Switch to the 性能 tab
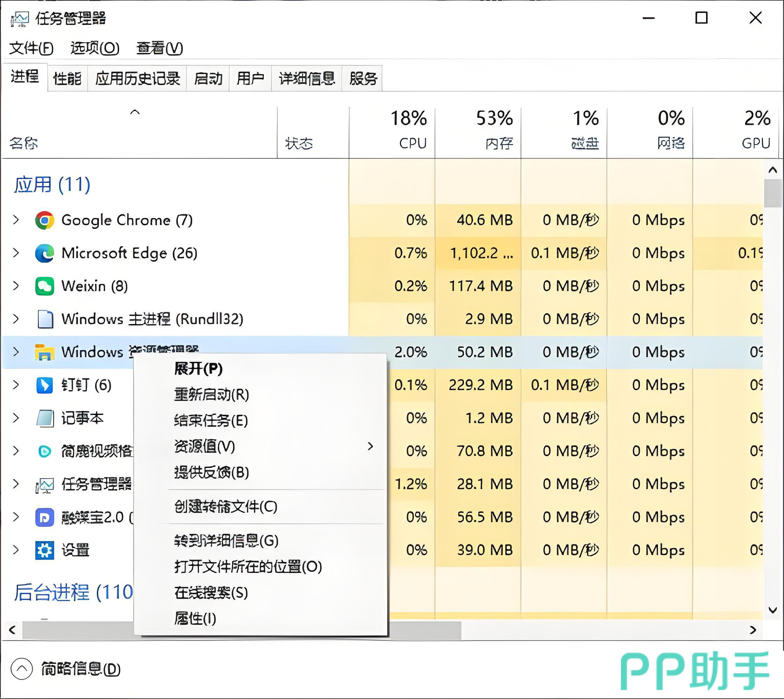Viewport: 784px width, 699px height. point(67,78)
